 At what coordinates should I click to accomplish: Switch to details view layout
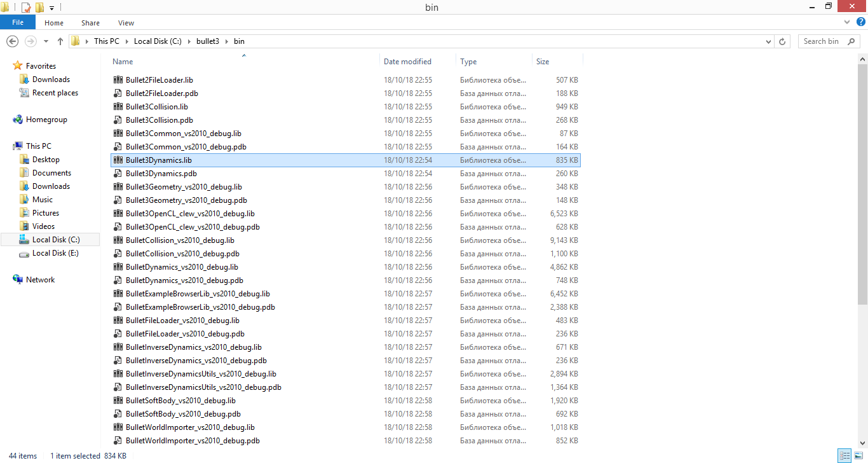(x=844, y=455)
